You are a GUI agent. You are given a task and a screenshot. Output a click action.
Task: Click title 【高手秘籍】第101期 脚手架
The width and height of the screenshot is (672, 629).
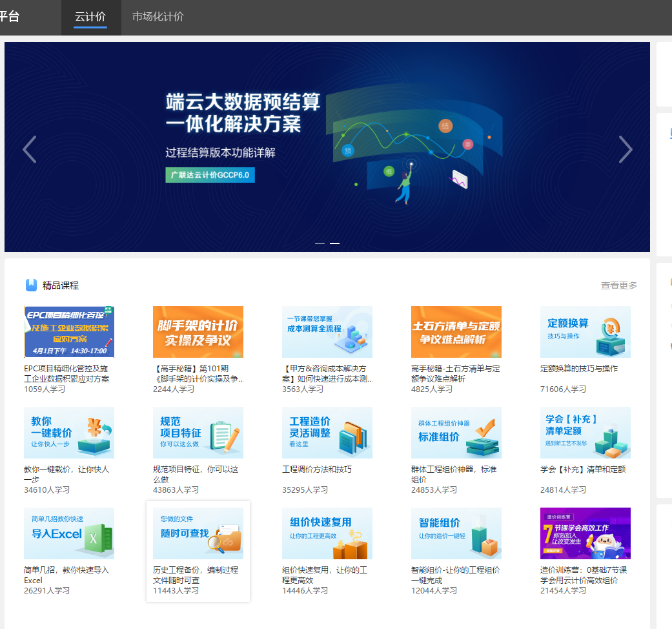click(198, 374)
